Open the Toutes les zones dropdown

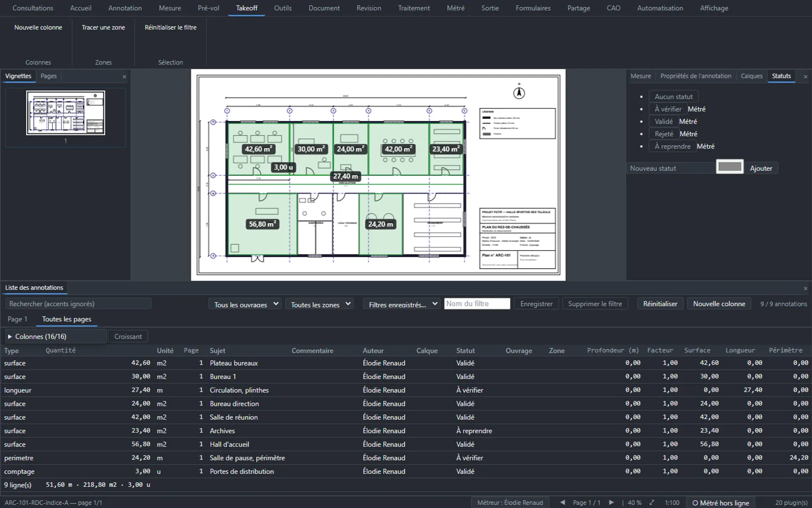click(320, 304)
